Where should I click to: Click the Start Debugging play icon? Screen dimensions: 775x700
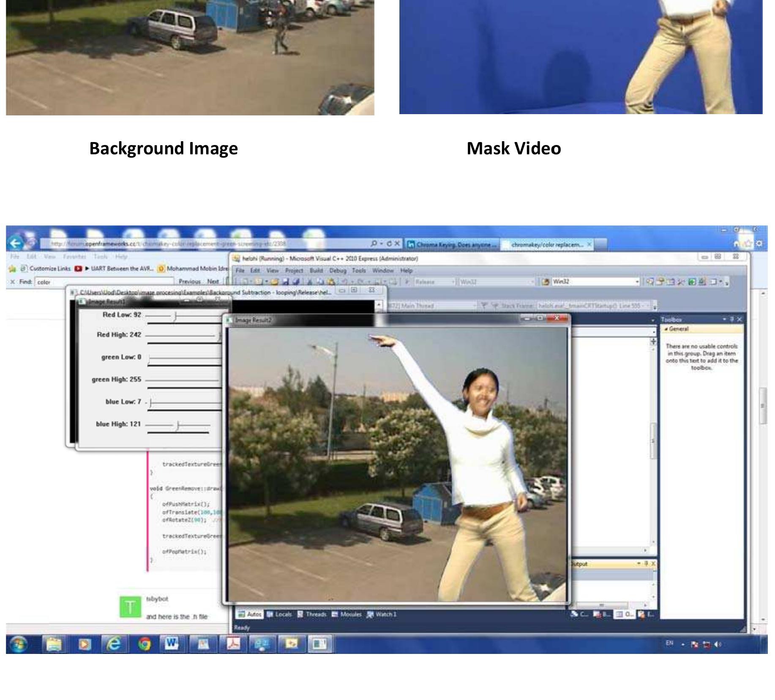(x=407, y=282)
